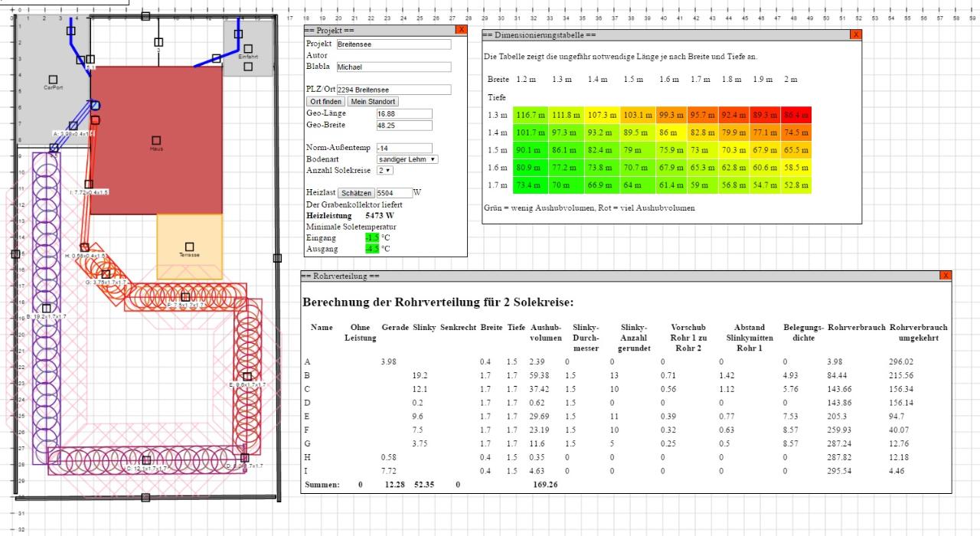Image resolution: width=980 pixels, height=536 pixels.
Task: Open the Anzahl Solekreise dropdown
Action: [x=385, y=170]
